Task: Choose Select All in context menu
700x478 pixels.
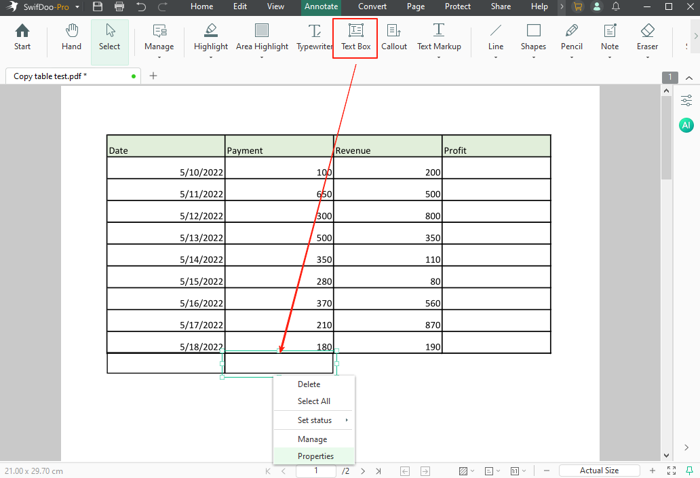Action: pos(314,401)
